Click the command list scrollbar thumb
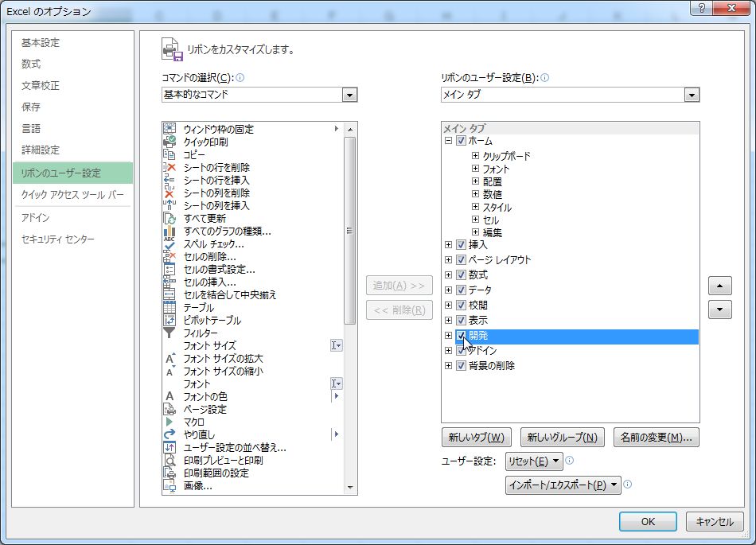The height and width of the screenshot is (545, 756). 350,231
